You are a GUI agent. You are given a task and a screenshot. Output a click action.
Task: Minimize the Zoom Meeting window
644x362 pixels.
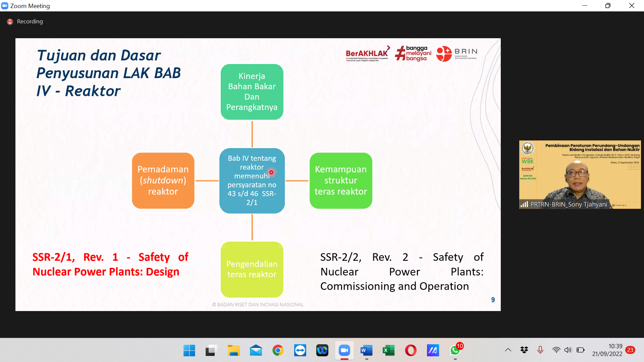coord(585,6)
